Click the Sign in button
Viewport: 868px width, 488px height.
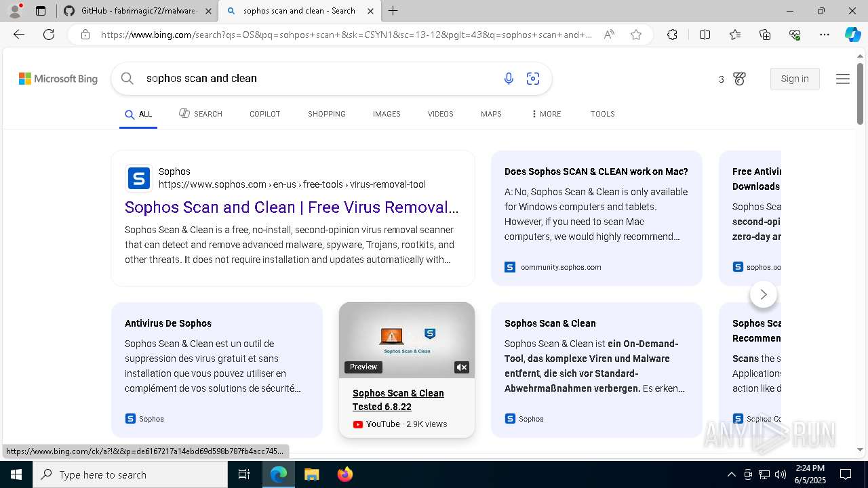(795, 79)
